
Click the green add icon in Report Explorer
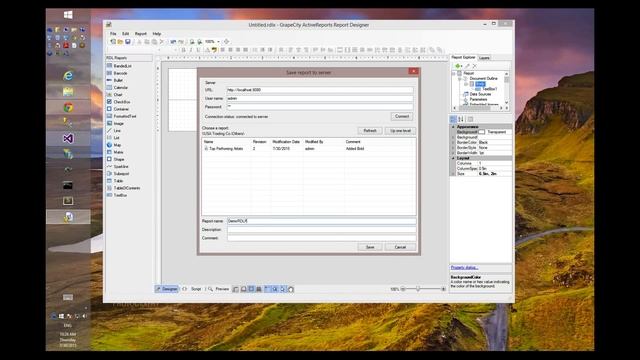point(458,66)
